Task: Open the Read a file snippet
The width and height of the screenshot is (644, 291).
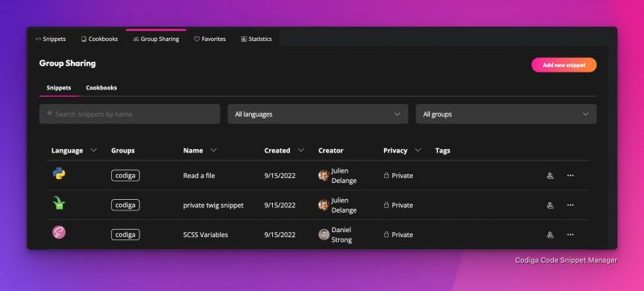Action: point(199,176)
